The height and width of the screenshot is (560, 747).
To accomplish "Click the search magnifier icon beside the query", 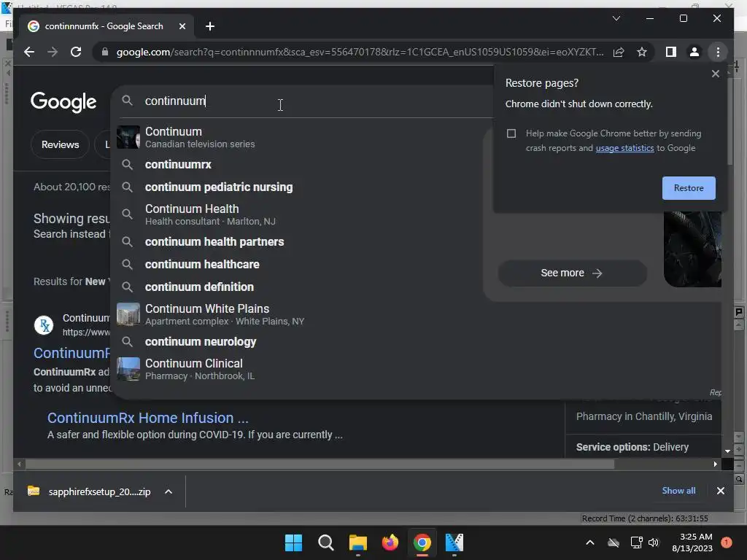I will coord(127,101).
